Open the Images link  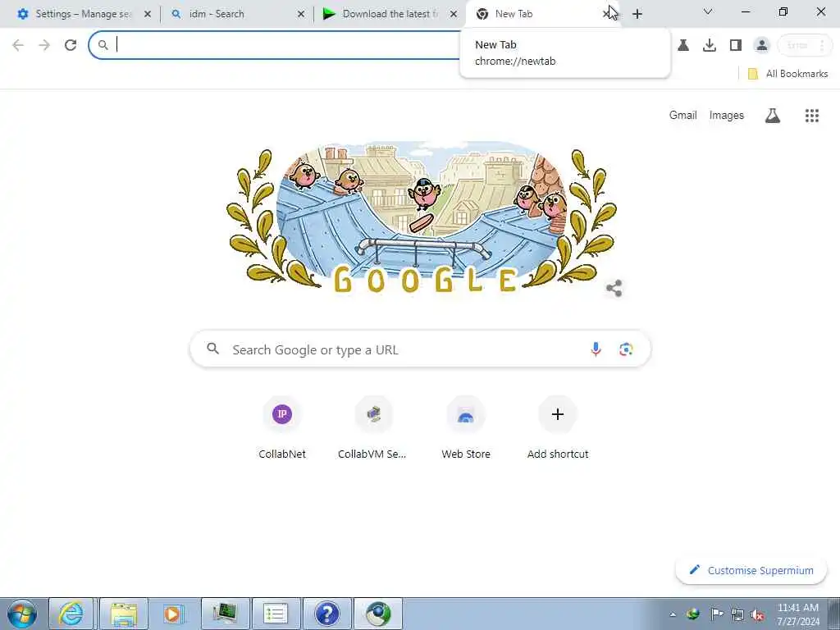tap(727, 115)
